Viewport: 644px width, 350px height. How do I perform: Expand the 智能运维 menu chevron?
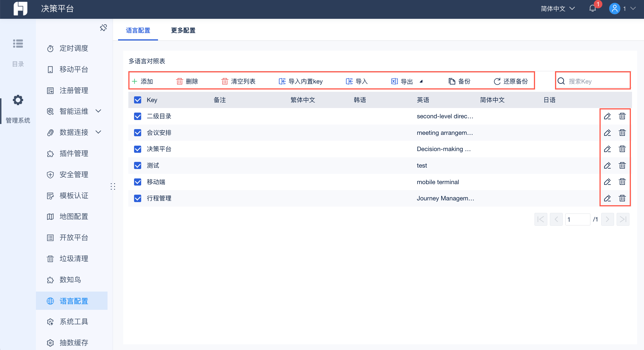[98, 111]
